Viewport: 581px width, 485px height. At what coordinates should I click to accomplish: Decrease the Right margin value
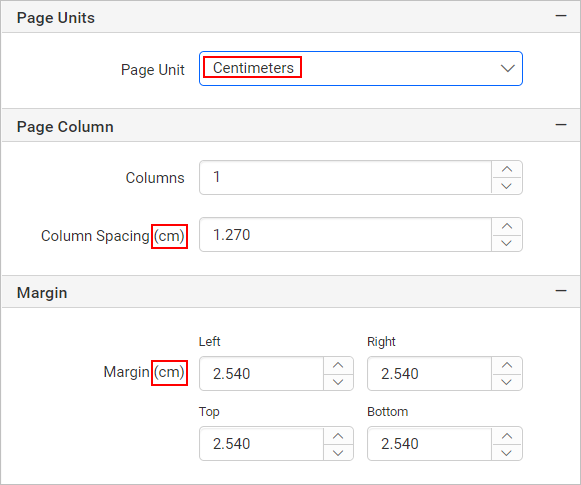click(507, 382)
